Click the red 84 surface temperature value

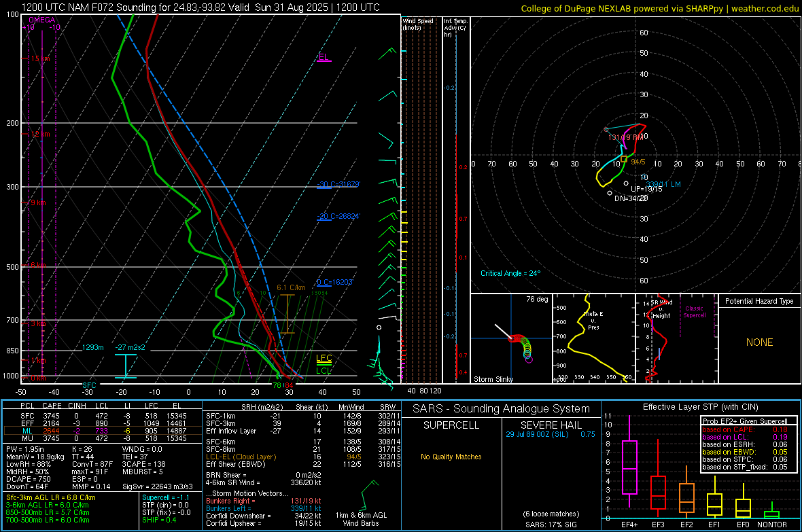tap(289, 385)
